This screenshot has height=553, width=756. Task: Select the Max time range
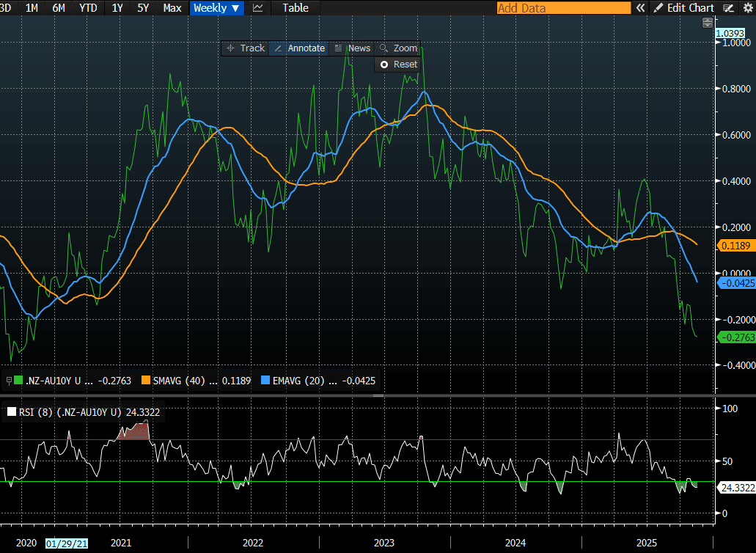172,8
